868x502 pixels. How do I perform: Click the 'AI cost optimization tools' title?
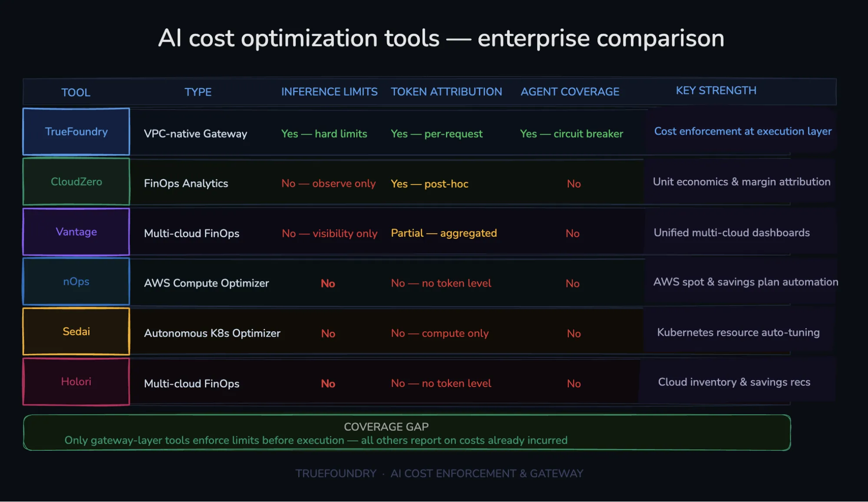[441, 38]
